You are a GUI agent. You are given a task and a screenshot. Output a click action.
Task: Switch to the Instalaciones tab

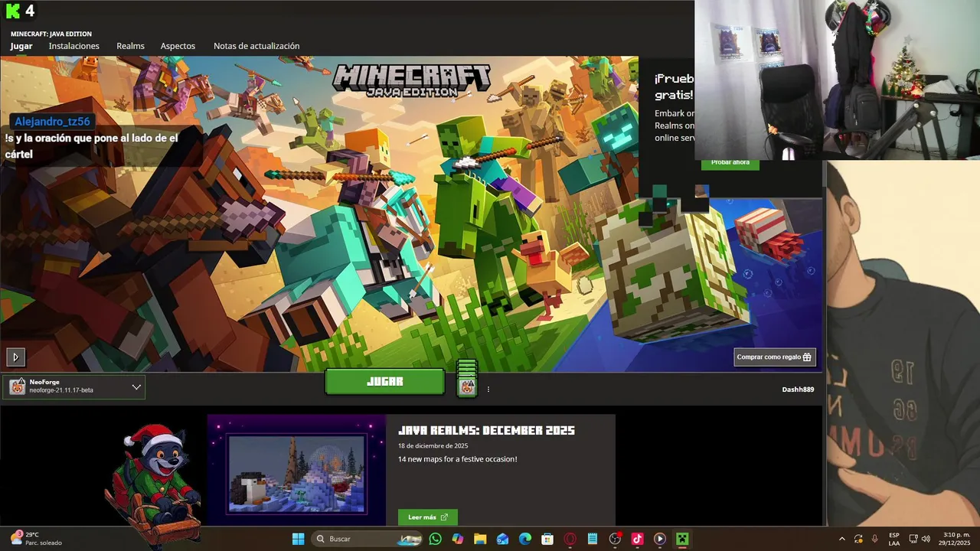[x=74, y=46]
